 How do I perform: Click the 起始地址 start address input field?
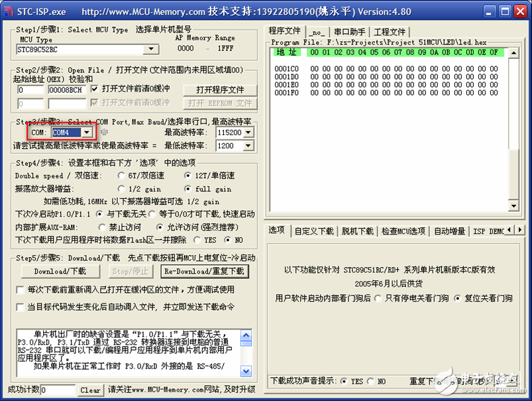(x=30, y=90)
